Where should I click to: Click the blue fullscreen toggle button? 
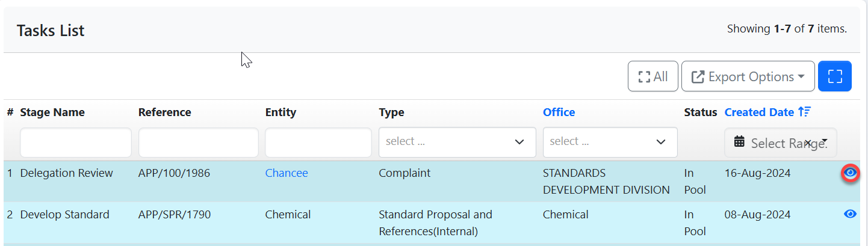pos(834,76)
